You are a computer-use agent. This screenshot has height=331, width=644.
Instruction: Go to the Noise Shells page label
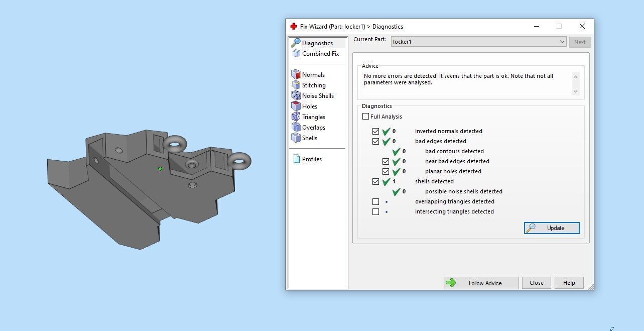coord(318,96)
